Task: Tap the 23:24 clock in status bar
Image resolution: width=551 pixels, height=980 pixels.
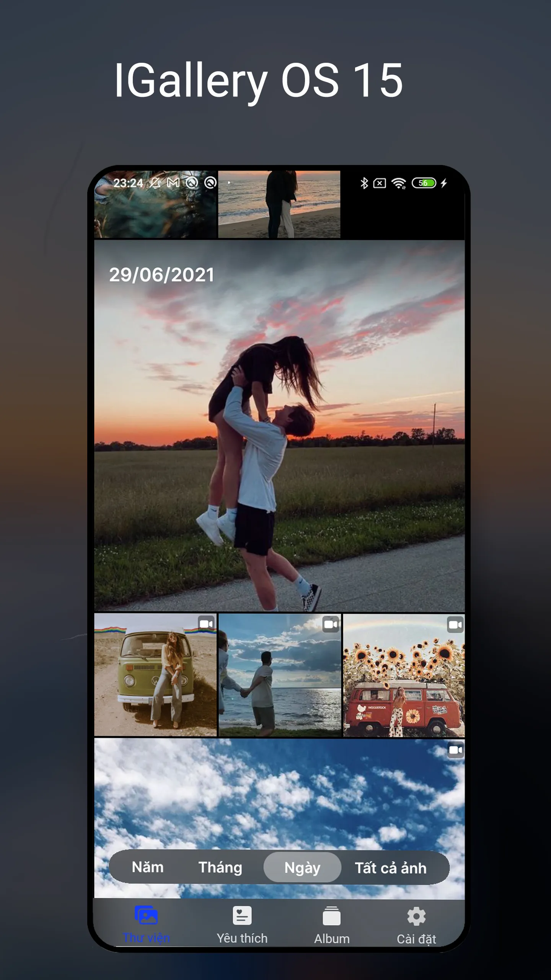Action: [128, 183]
